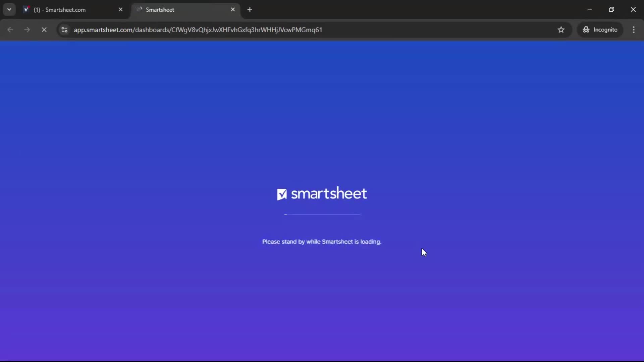
Task: Click the loading progress bar
Action: (321, 215)
